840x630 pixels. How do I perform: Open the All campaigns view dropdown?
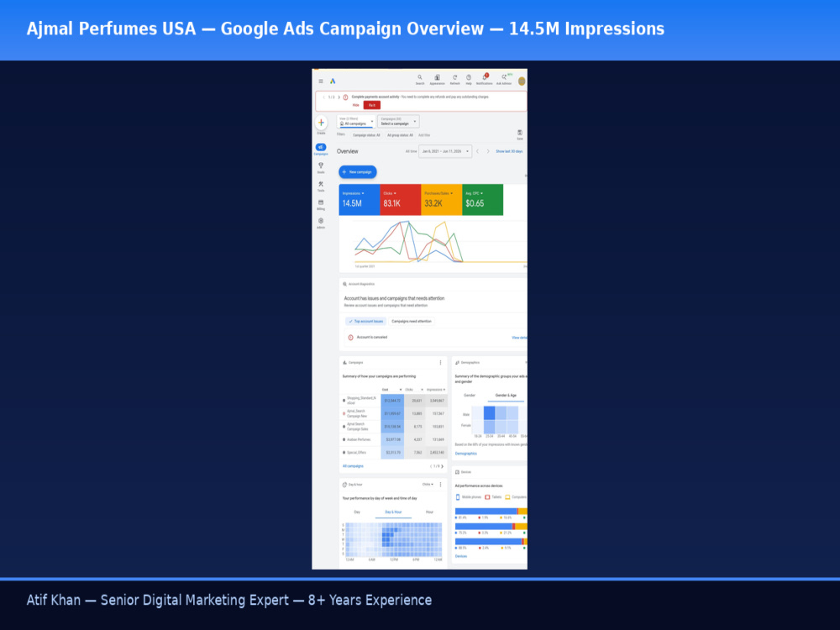pos(356,122)
